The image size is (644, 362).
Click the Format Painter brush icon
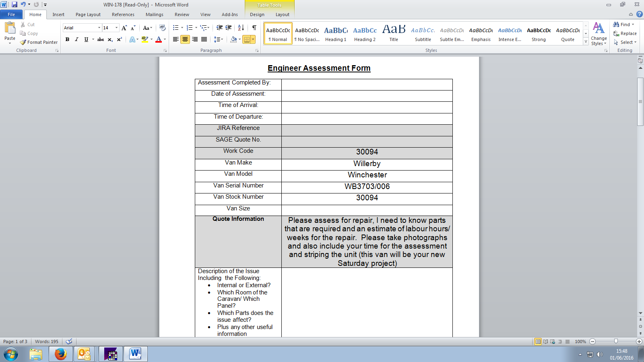pyautogui.click(x=23, y=42)
